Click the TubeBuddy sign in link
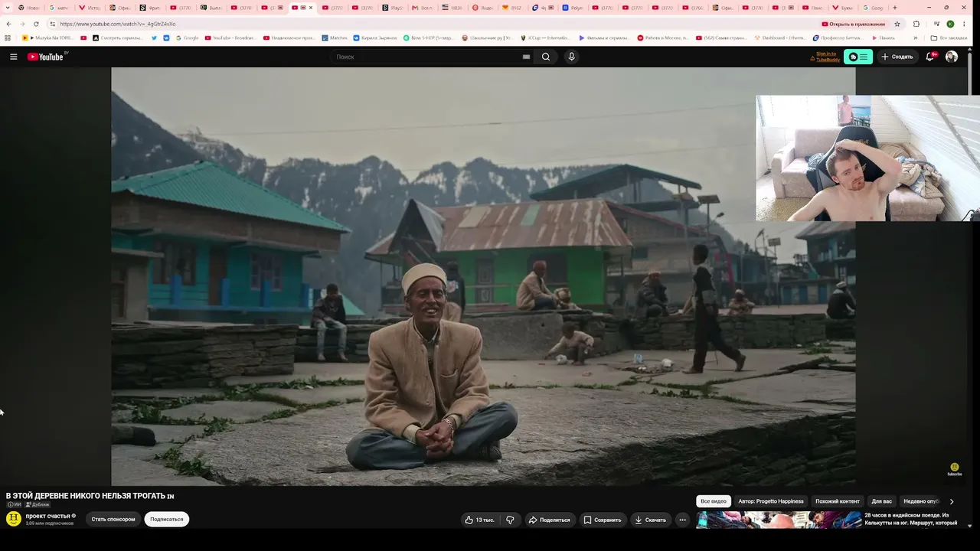Viewport: 980px width, 551px height. (x=827, y=57)
